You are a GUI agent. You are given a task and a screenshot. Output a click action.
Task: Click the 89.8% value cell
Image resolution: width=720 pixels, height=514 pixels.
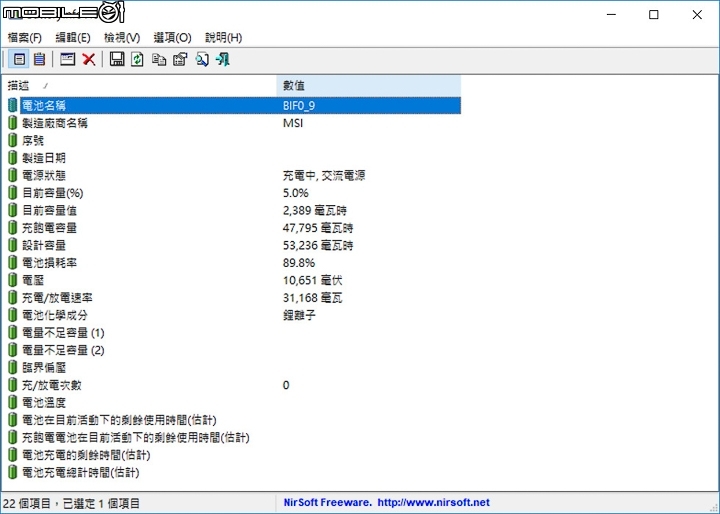299,263
